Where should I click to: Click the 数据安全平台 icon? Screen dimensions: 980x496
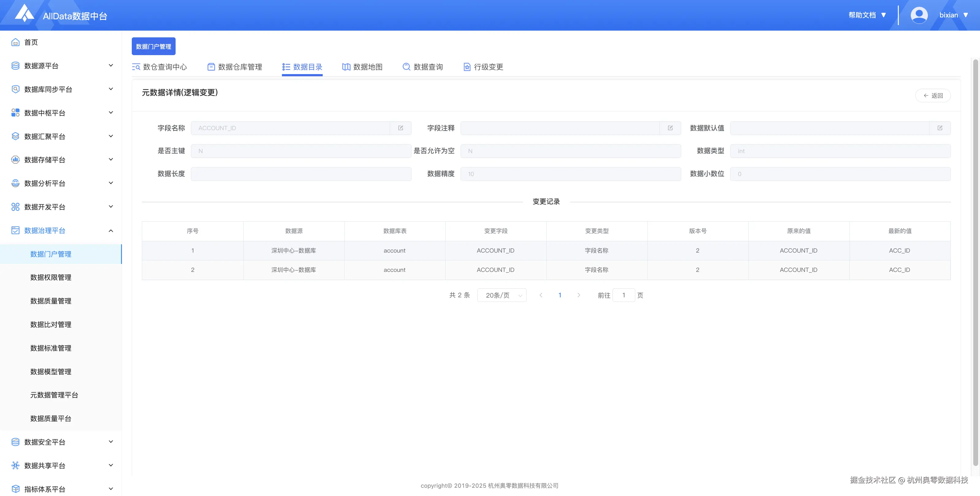click(x=15, y=442)
